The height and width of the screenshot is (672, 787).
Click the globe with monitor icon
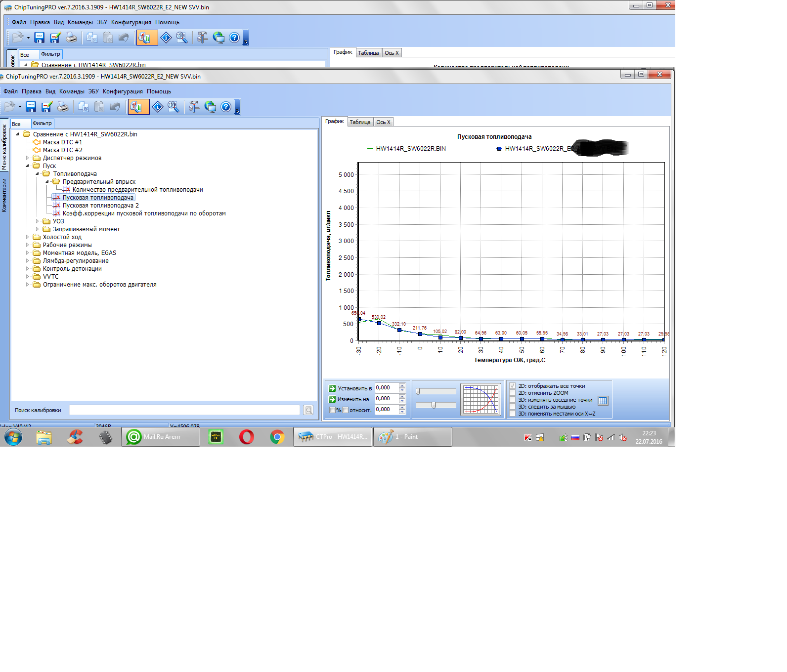click(210, 107)
